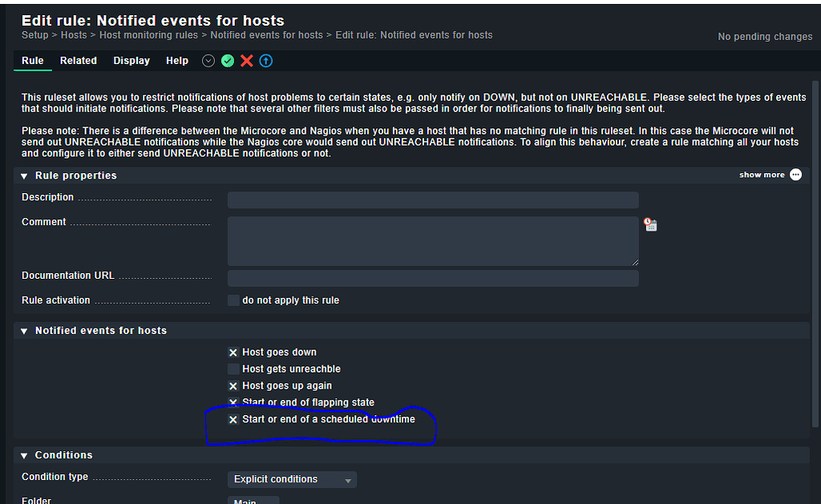
Task: Open the Display tab
Action: (x=131, y=60)
